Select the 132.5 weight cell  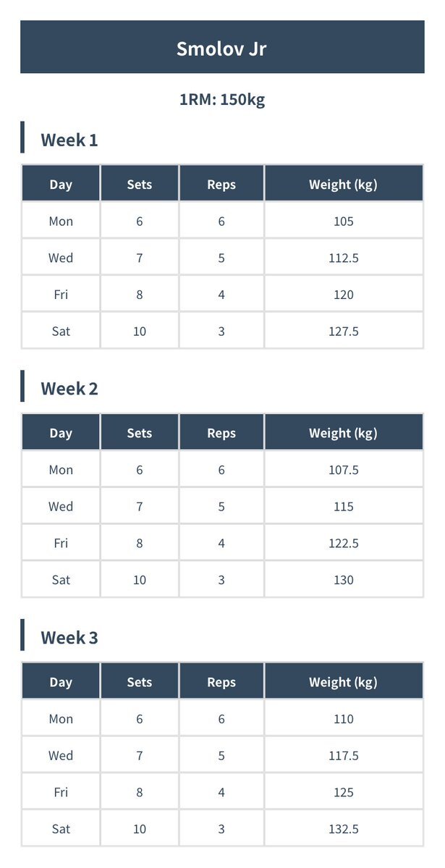click(x=344, y=828)
